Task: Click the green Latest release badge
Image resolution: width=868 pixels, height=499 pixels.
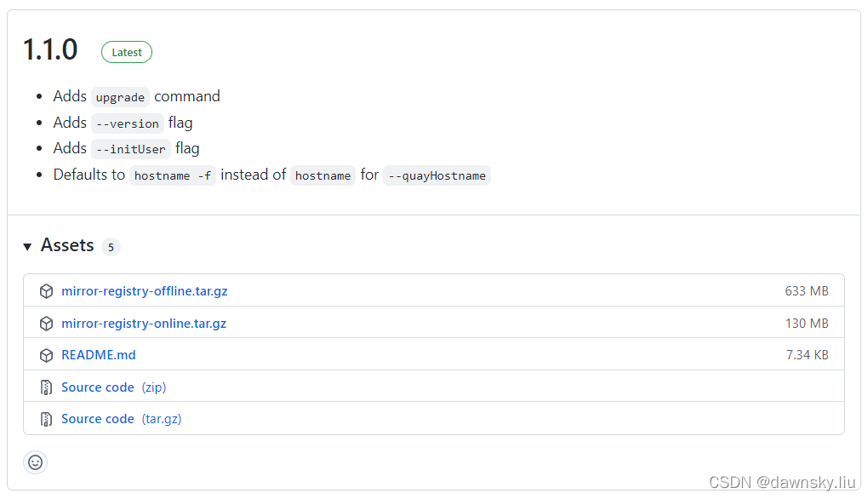Action: point(127,52)
